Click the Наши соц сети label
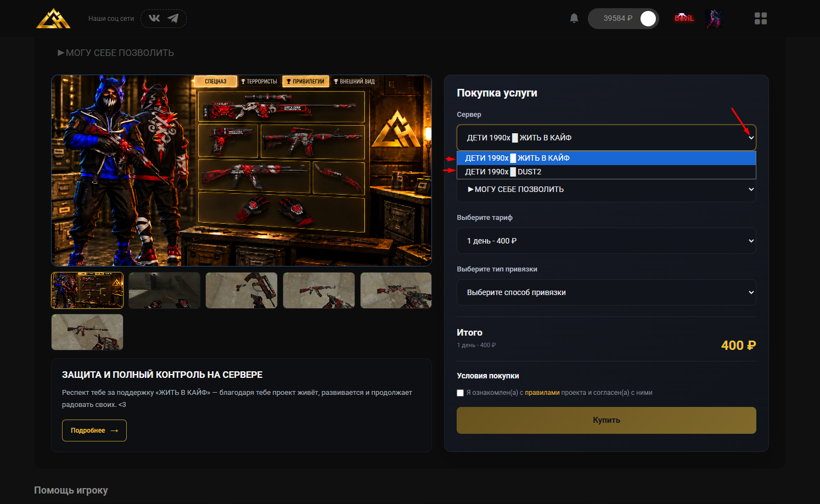The image size is (820, 504). 111,19
